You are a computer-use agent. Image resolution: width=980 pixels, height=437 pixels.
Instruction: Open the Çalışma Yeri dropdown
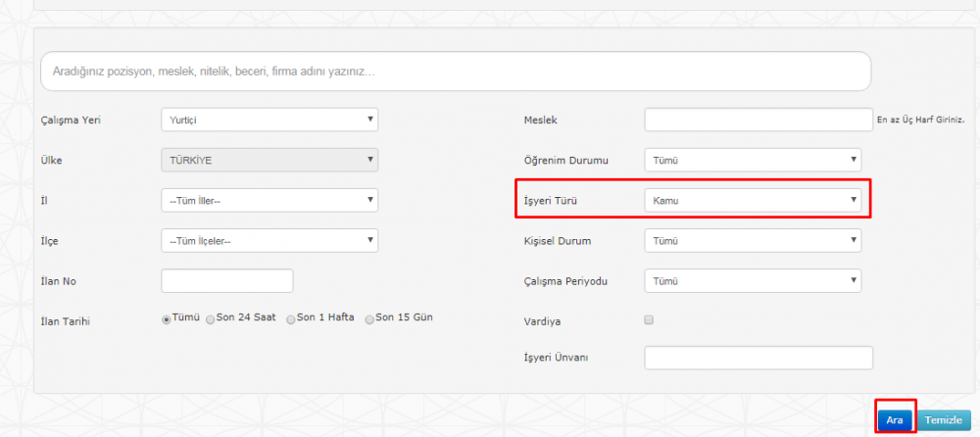pyautogui.click(x=269, y=120)
